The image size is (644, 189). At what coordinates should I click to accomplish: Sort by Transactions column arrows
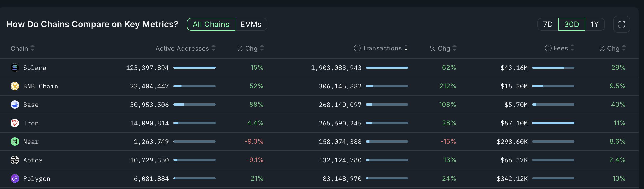point(406,48)
